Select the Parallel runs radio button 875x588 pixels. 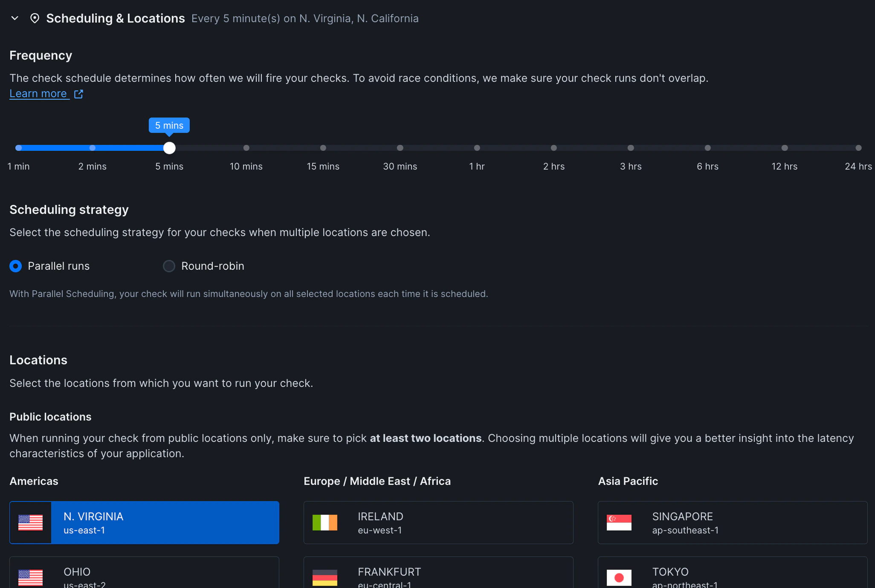click(15, 266)
